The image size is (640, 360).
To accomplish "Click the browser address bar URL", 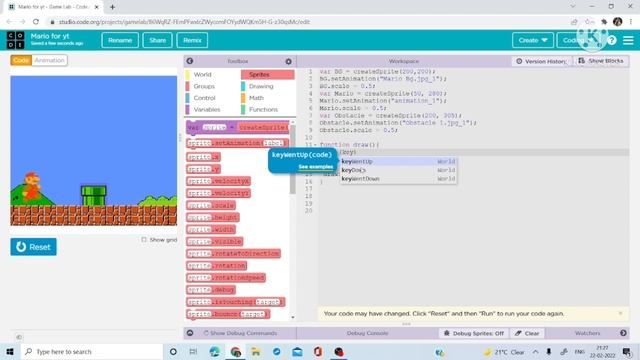I will (184, 22).
